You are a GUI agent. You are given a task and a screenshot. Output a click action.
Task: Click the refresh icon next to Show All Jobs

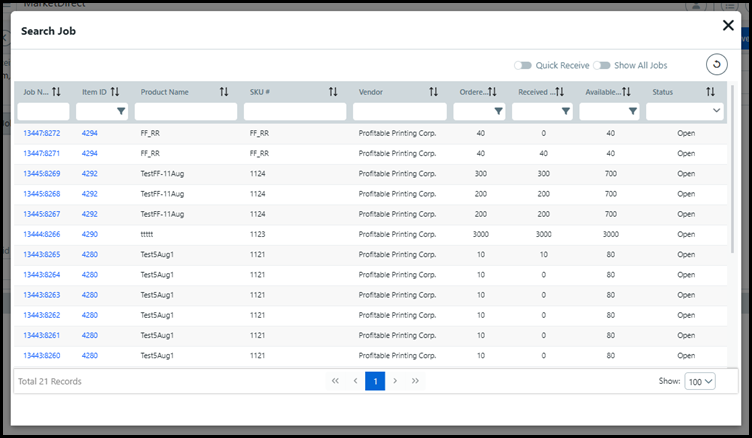point(716,65)
